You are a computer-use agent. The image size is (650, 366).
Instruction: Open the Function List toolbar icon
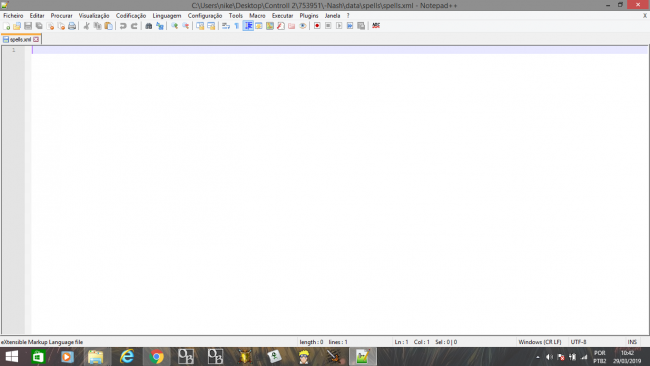pyautogui.click(x=281, y=26)
